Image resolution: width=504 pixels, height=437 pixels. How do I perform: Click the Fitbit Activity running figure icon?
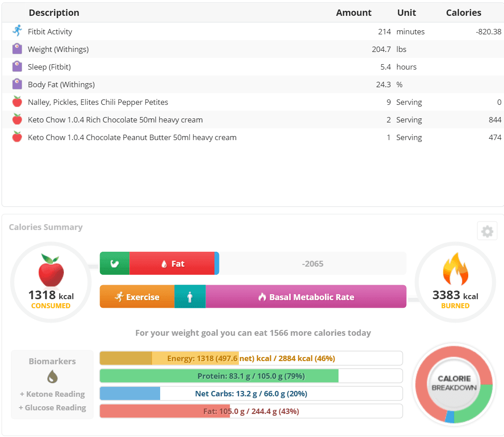pyautogui.click(x=17, y=31)
